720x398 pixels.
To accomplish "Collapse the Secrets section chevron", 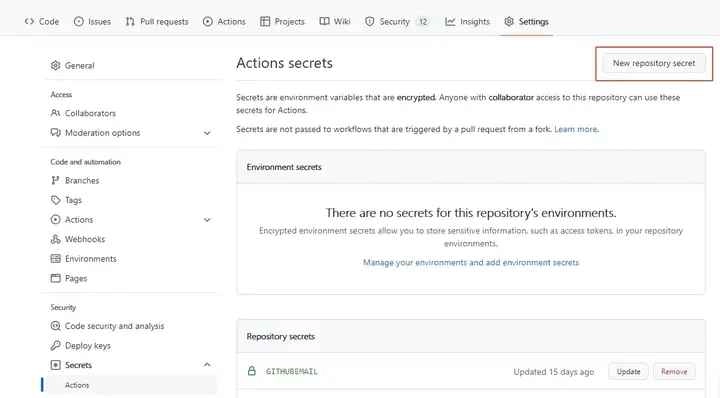I will 207,364.
